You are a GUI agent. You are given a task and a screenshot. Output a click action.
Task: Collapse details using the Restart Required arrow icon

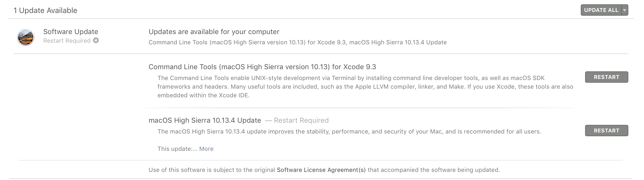pyautogui.click(x=96, y=40)
